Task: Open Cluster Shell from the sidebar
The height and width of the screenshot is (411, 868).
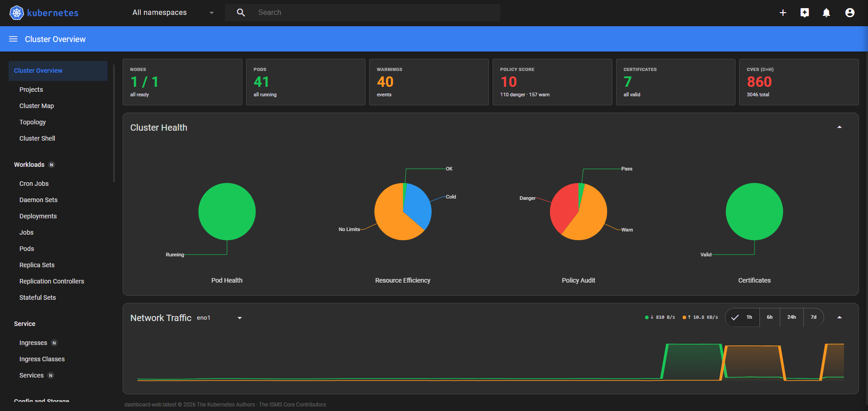Action: click(x=37, y=138)
